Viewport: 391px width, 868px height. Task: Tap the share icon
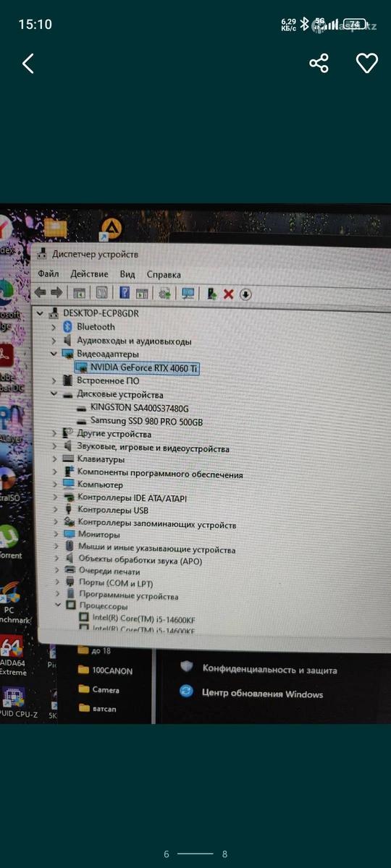tap(319, 63)
